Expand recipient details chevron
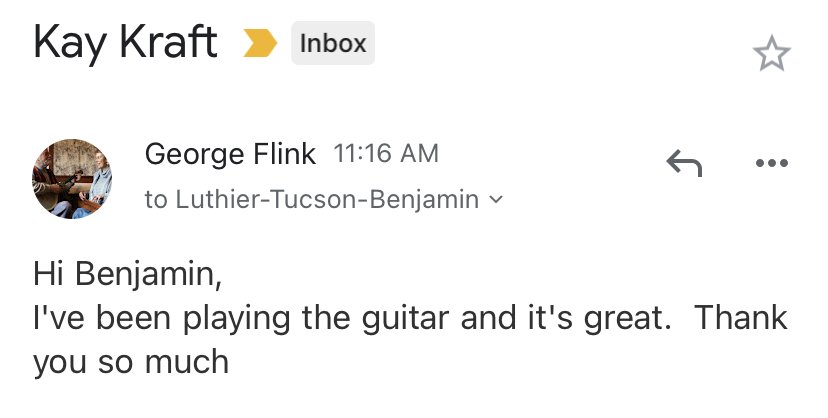Viewport: 828px width, 418px height. tap(496, 200)
